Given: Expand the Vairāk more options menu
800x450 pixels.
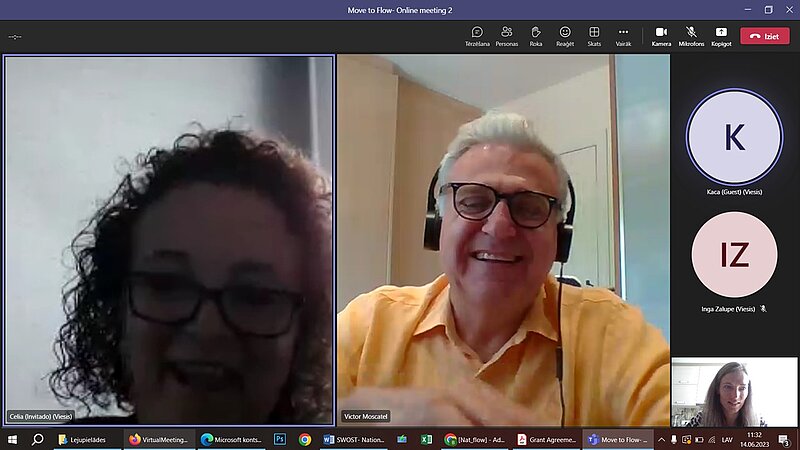Looking at the screenshot, I should click(x=623, y=36).
